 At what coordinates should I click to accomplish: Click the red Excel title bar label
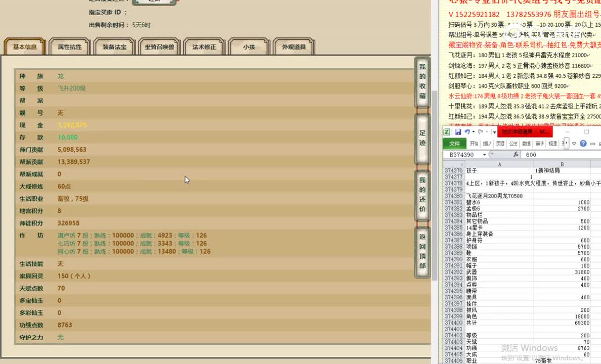(525, 132)
